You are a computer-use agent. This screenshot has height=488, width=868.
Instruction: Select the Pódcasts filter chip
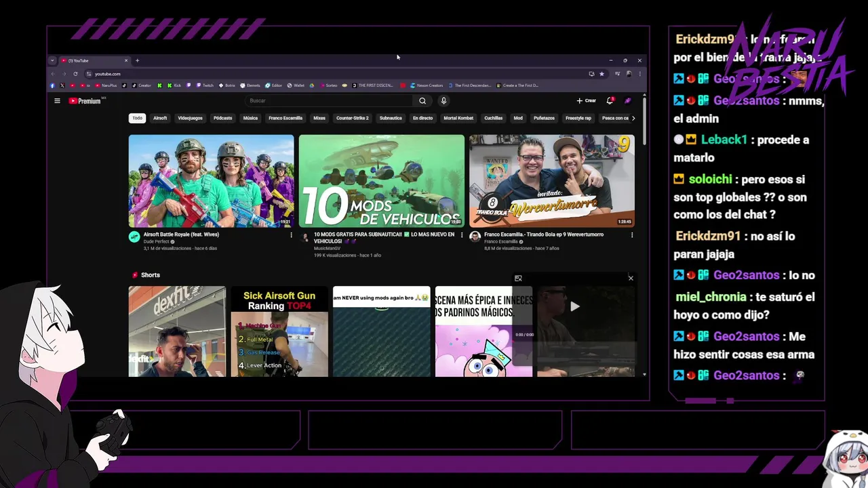222,118
